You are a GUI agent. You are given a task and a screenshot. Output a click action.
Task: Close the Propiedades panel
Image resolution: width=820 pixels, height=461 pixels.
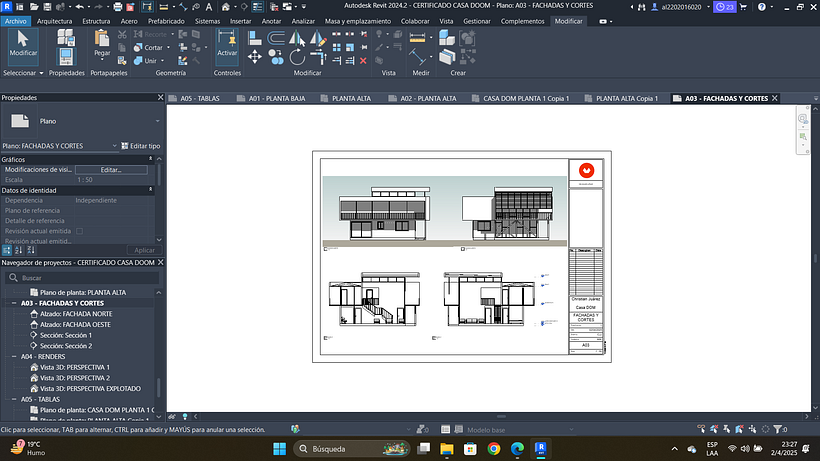[161, 98]
